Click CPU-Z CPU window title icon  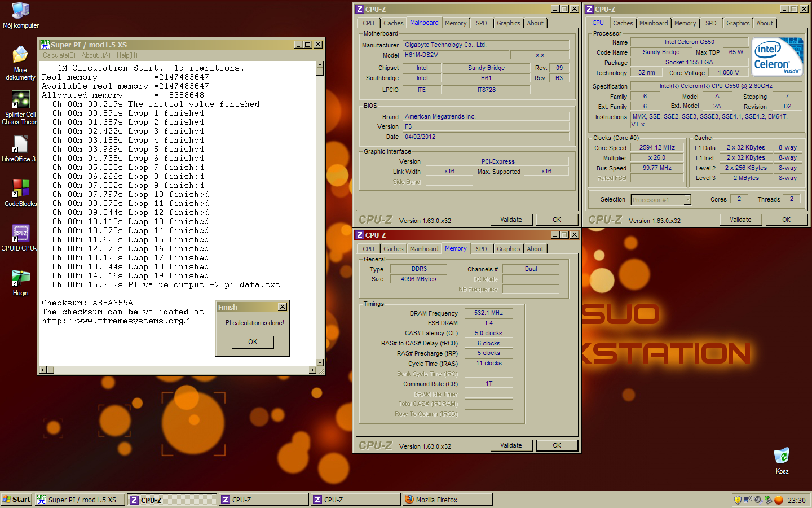coord(589,9)
